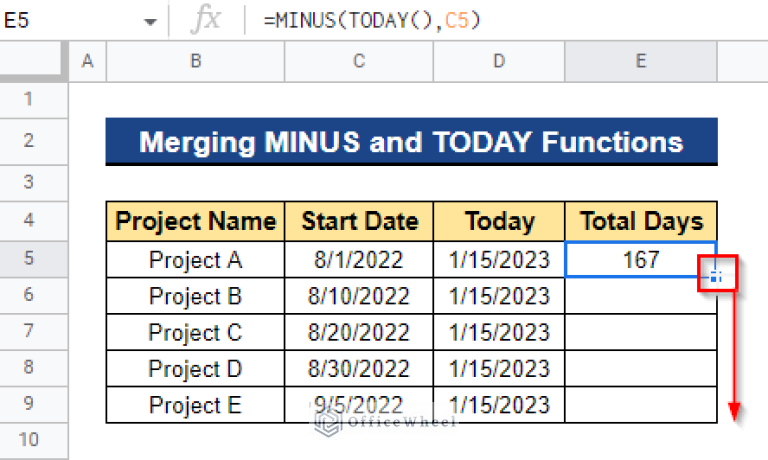Click the fill handle on cell E5
This screenshot has height=460, width=768.
coord(716,277)
